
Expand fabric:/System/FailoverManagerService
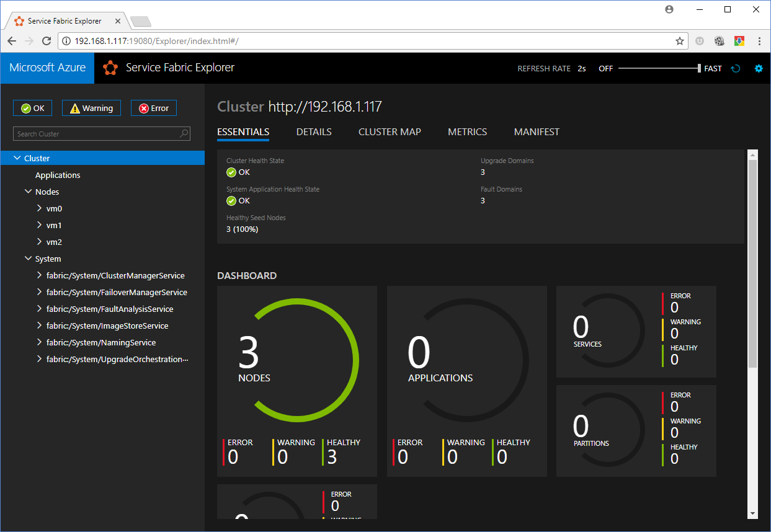click(x=39, y=292)
